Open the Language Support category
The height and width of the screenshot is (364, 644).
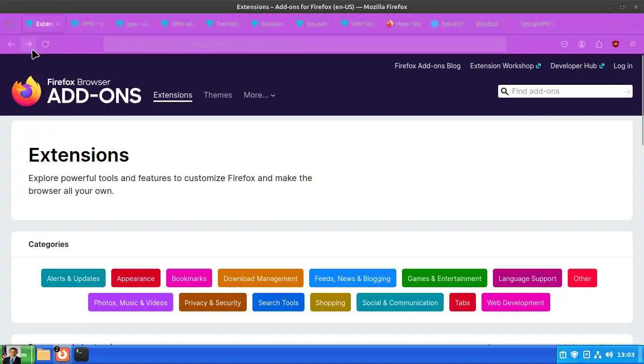[528, 278]
